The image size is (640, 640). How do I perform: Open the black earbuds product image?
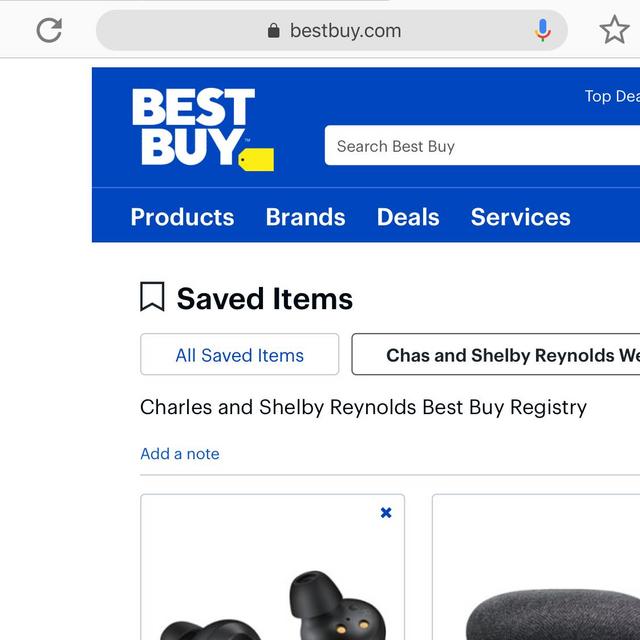tap(272, 605)
